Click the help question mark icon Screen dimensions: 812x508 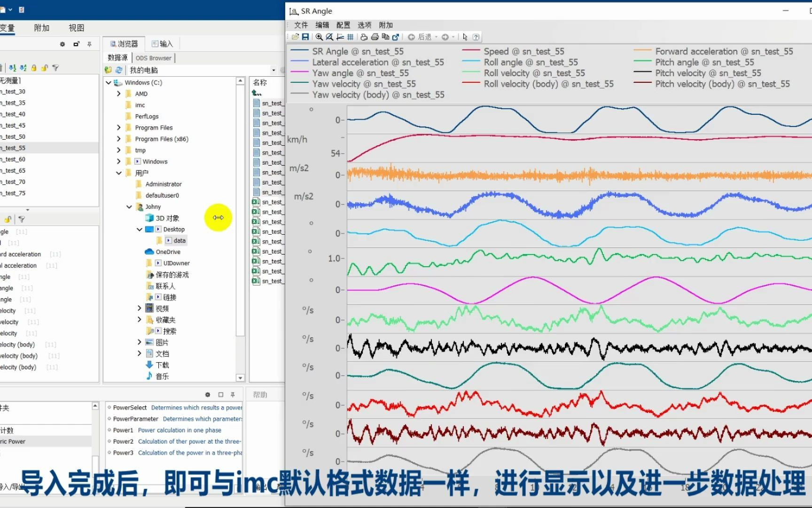(476, 37)
